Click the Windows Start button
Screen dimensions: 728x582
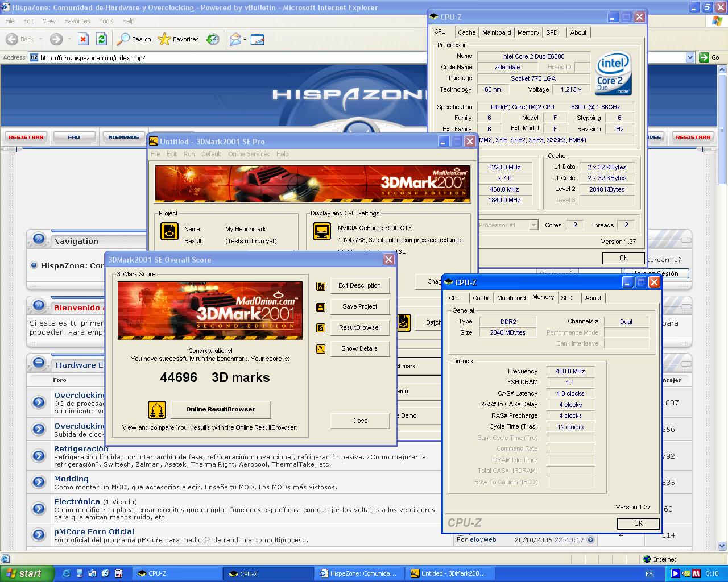(x=27, y=573)
